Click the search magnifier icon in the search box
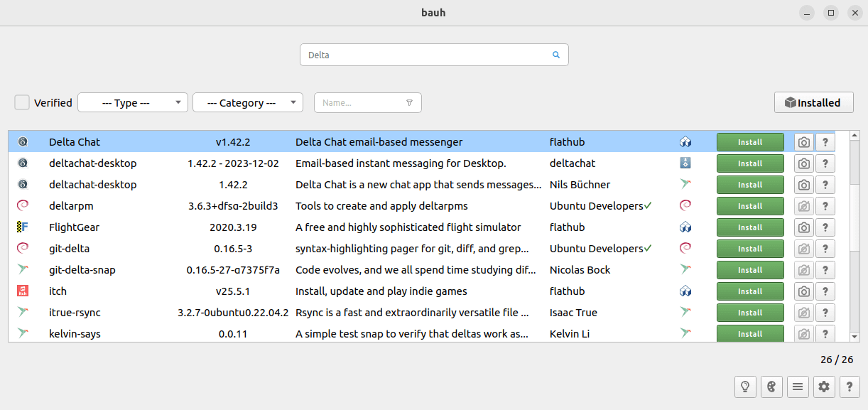This screenshot has height=410, width=868. pos(556,55)
